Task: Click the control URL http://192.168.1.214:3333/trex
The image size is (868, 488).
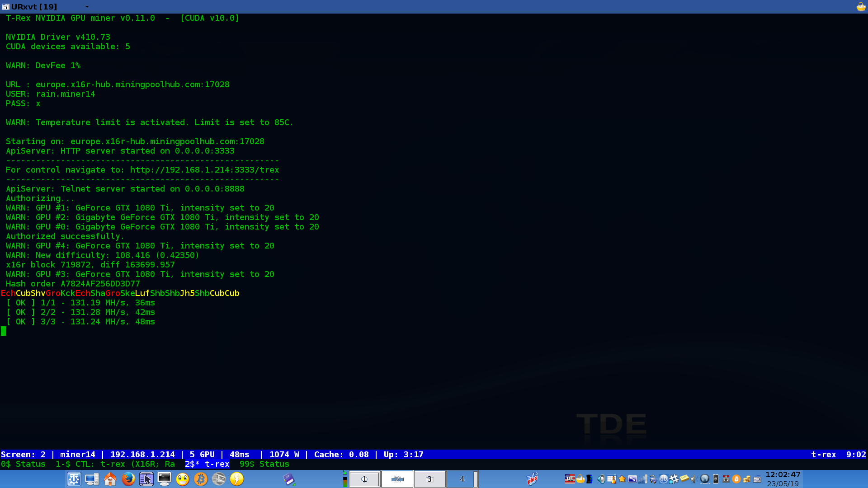Action: pyautogui.click(x=204, y=170)
